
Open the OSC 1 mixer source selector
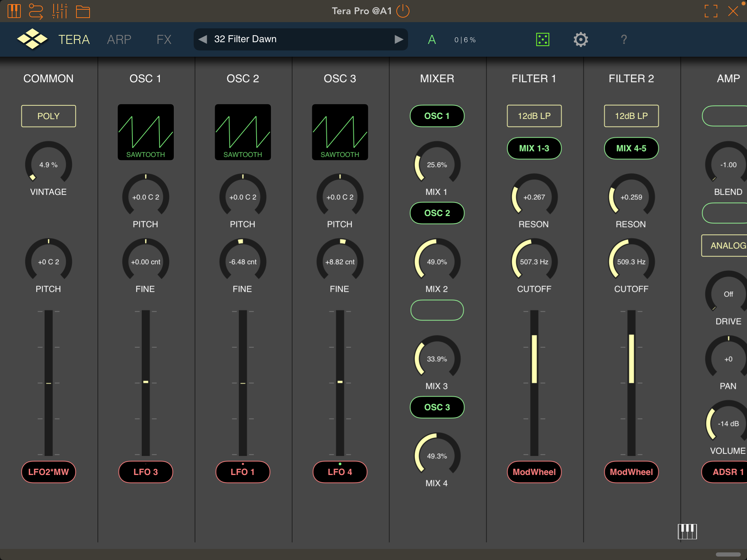(x=437, y=116)
